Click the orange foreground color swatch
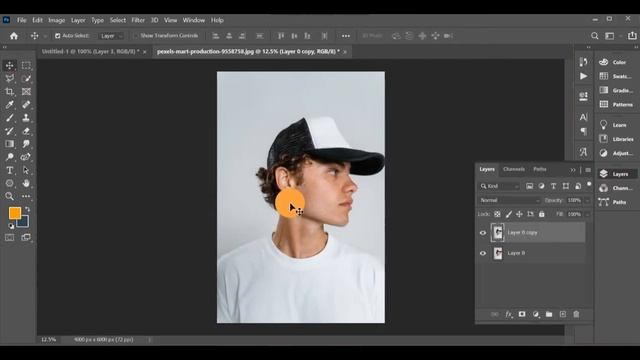640x360 pixels. pos(15,213)
